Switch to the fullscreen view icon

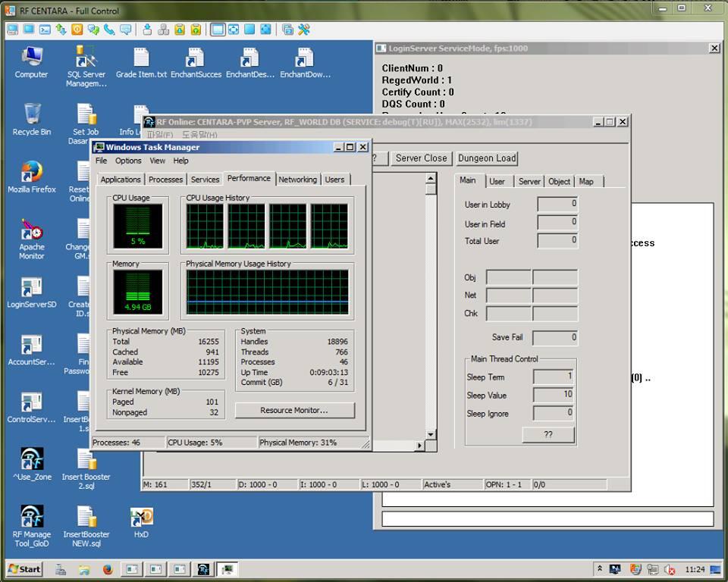click(249, 30)
